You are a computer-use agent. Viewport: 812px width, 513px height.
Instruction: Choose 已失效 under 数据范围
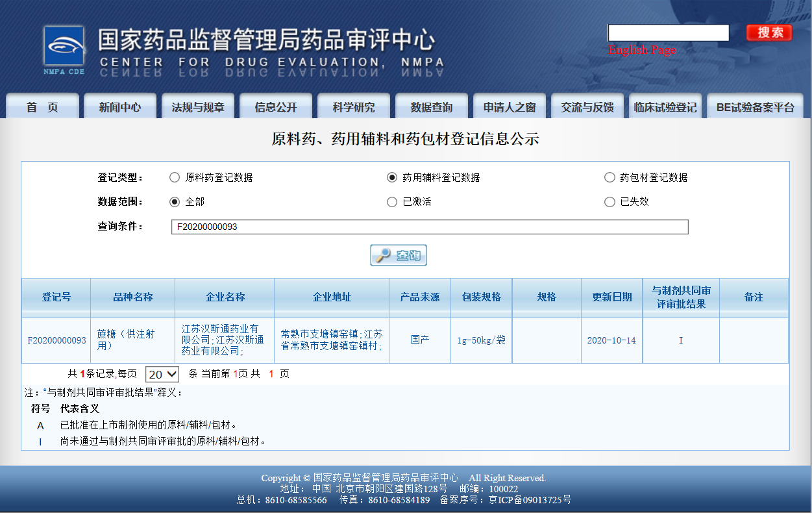click(609, 202)
